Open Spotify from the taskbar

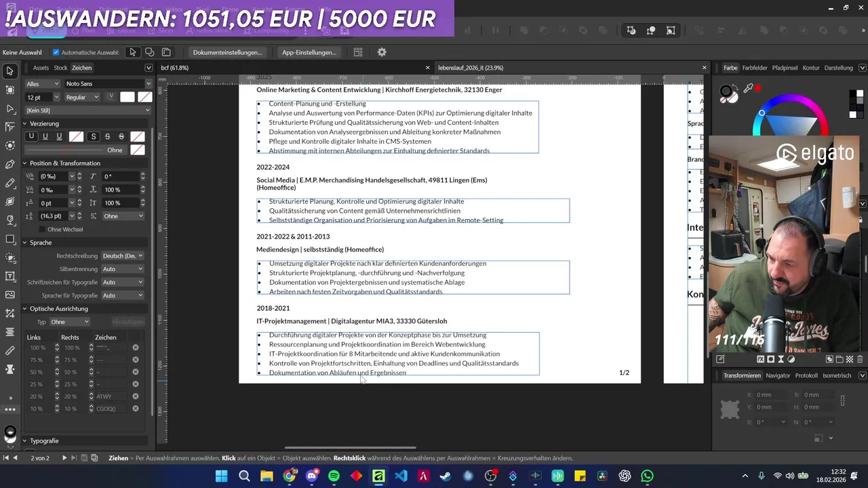(334, 476)
